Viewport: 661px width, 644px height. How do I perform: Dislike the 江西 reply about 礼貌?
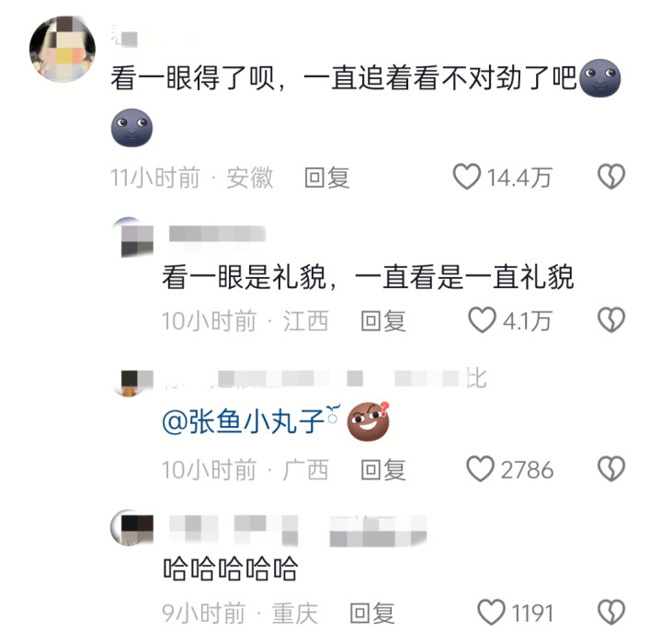pyautogui.click(x=611, y=320)
